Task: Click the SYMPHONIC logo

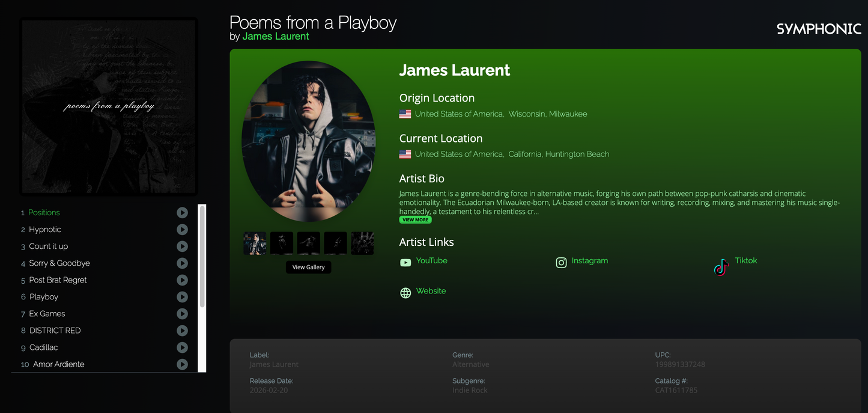Action: 818,28
